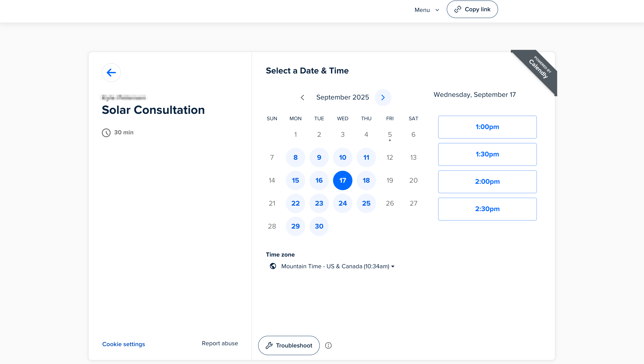Click the Report abuse link
644x364 pixels.
[220, 343]
